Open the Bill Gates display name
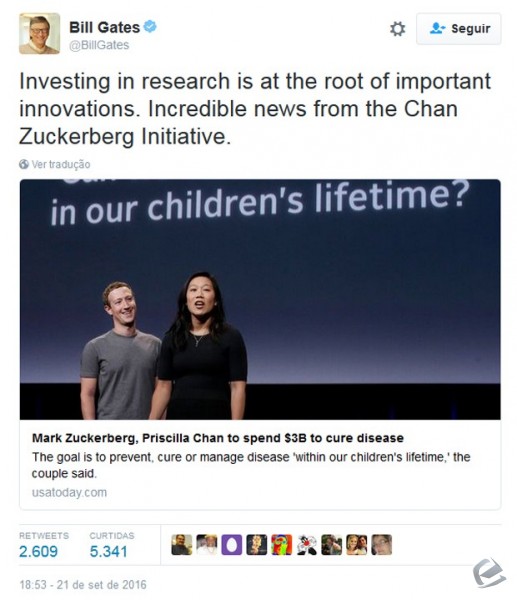 104,27
